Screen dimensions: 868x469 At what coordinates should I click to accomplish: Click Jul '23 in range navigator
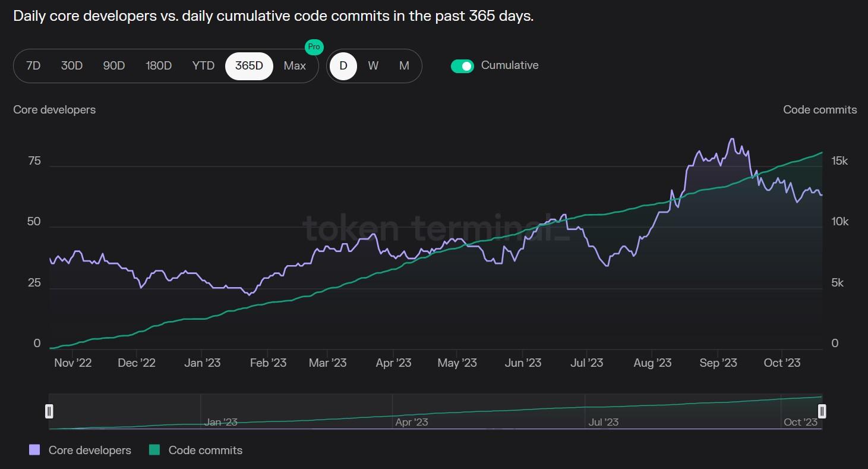(604, 422)
